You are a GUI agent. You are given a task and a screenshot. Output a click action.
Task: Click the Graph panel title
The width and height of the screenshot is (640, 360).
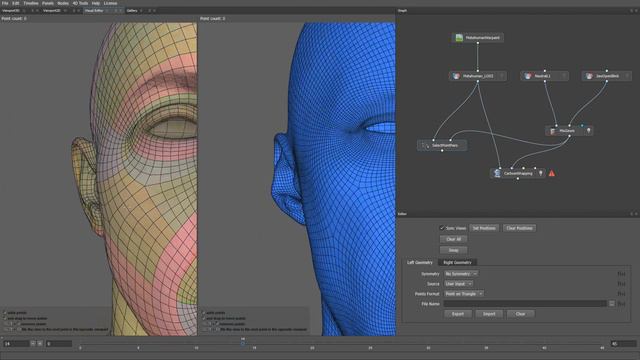[402, 11]
